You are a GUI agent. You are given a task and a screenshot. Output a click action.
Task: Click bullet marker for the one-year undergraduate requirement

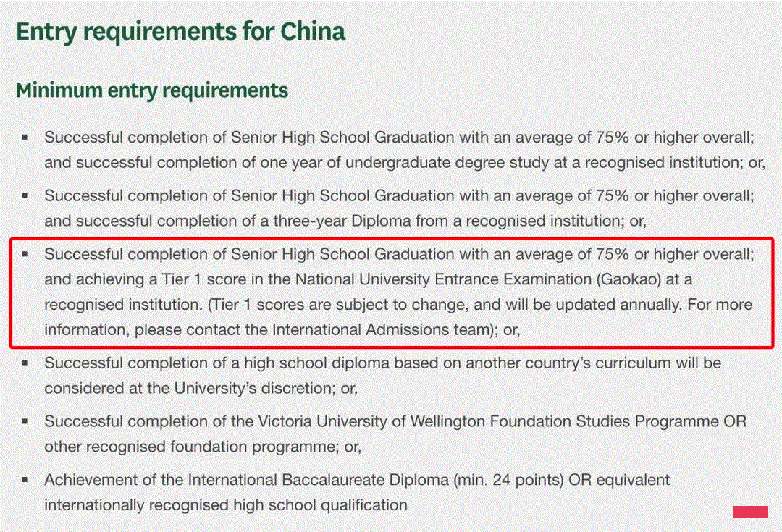coord(25,137)
